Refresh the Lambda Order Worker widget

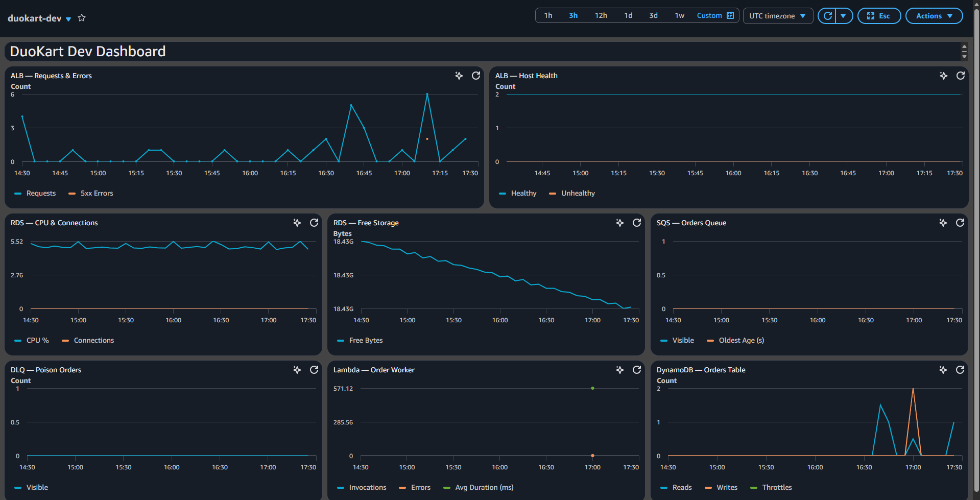click(637, 370)
